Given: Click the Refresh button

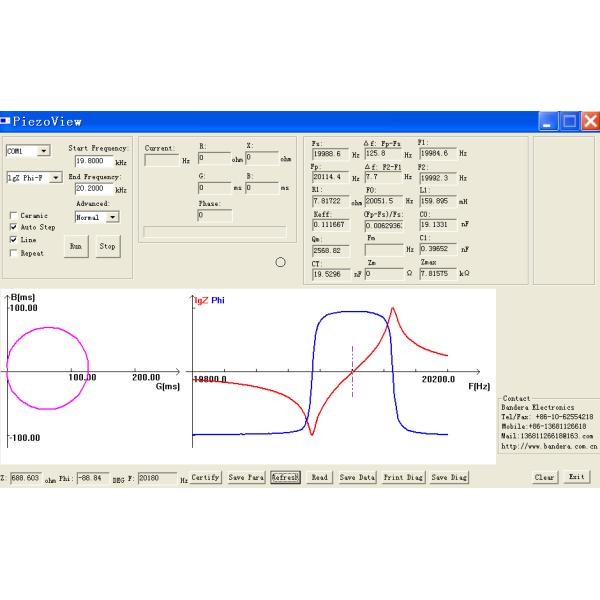Looking at the screenshot, I should click(x=285, y=478).
